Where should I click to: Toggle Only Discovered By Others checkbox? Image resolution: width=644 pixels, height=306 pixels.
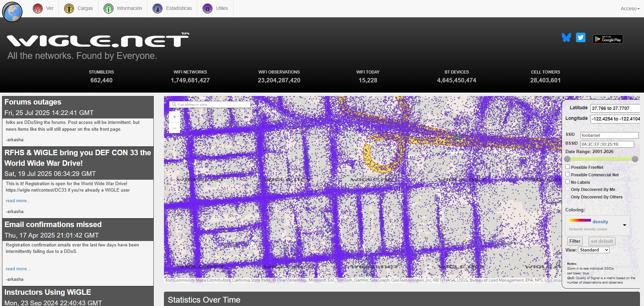(x=568, y=196)
